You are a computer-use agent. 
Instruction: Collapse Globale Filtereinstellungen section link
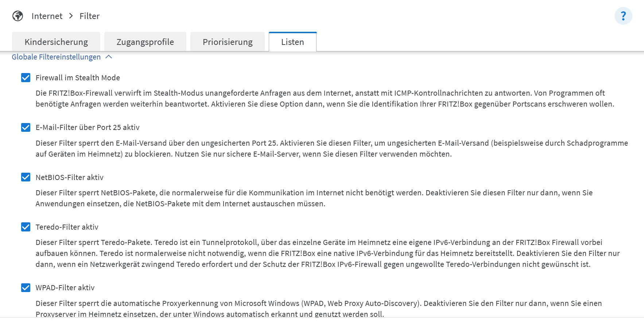pyautogui.click(x=56, y=57)
